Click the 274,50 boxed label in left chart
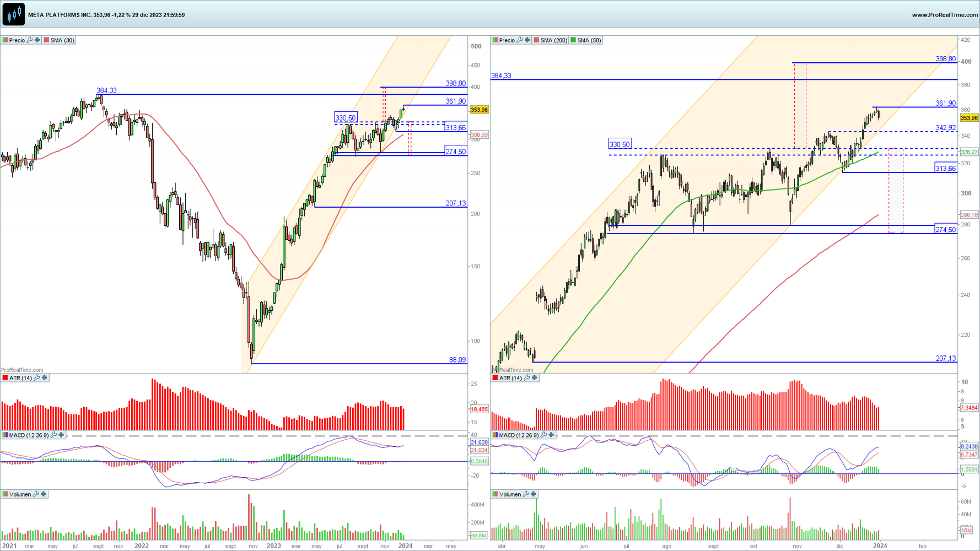The height and width of the screenshot is (551, 980). coord(456,152)
